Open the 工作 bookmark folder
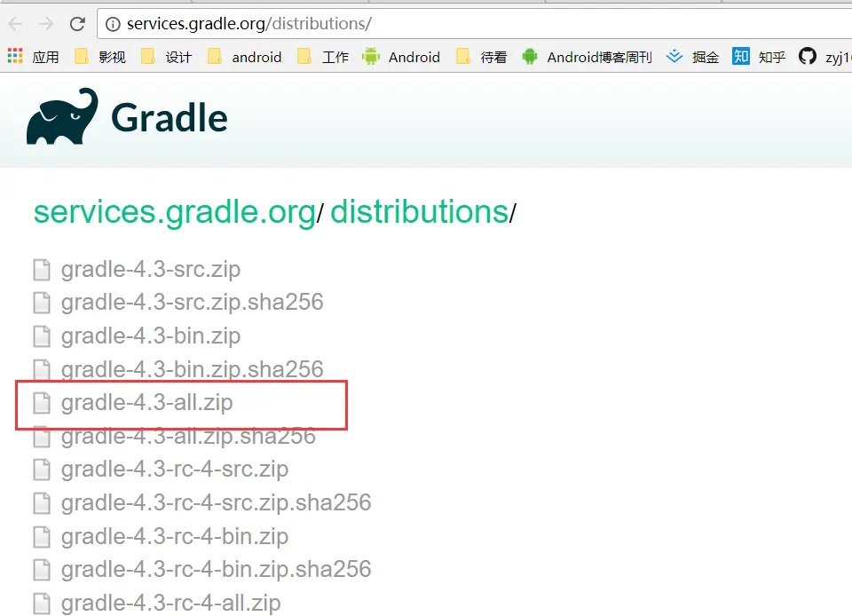The width and height of the screenshot is (852, 616). click(x=323, y=57)
